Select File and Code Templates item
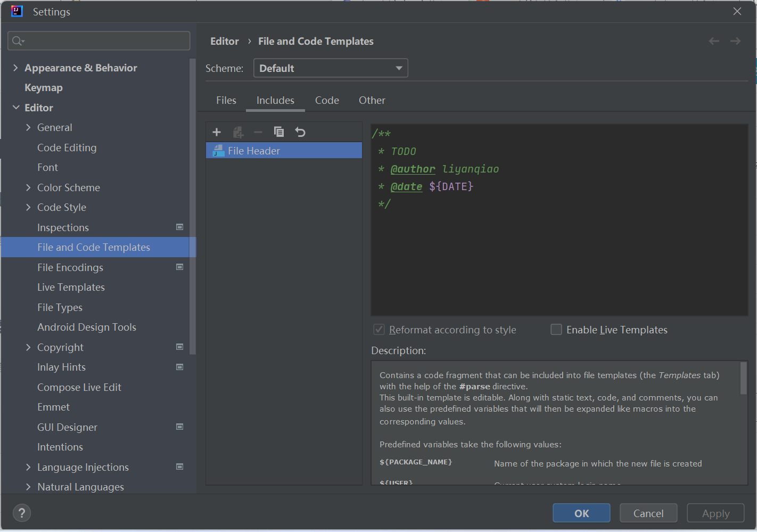757x532 pixels. click(x=98, y=247)
